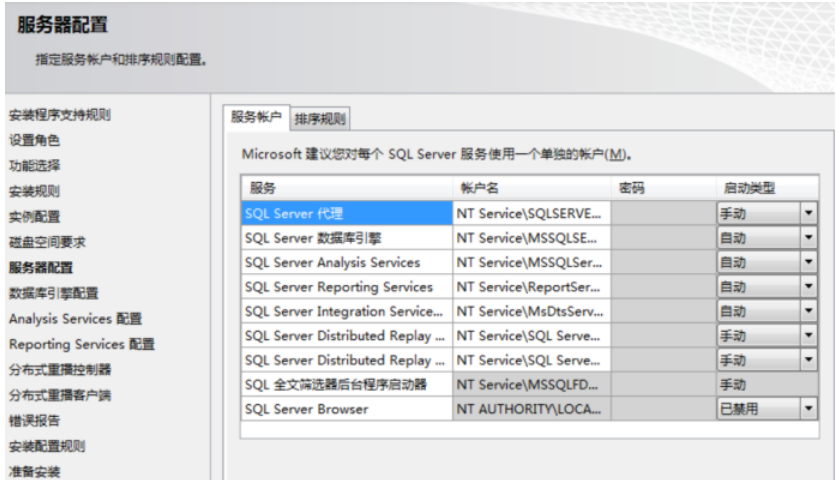Click the 密码 column header
The width and height of the screenshot is (837, 480).
point(664,188)
